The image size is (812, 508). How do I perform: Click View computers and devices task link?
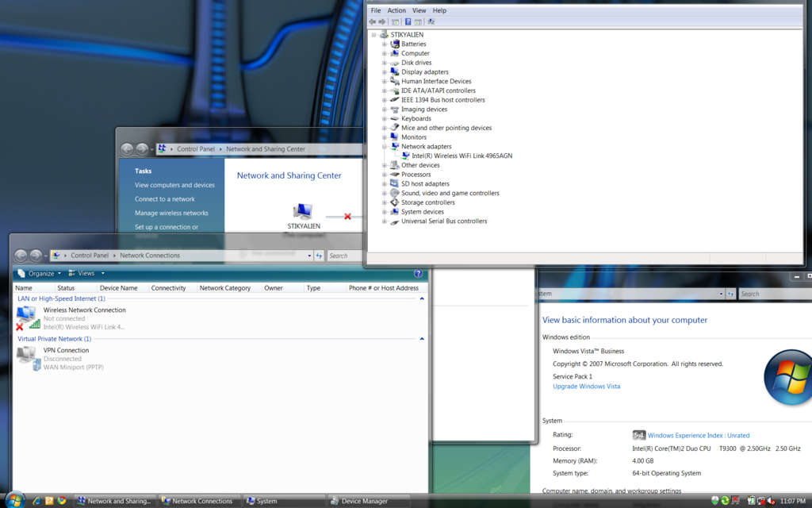point(174,185)
